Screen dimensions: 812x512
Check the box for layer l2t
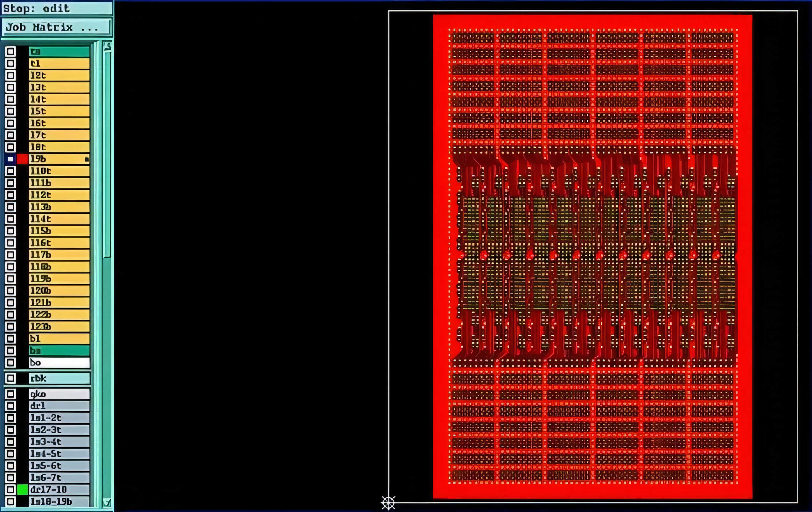[10, 75]
